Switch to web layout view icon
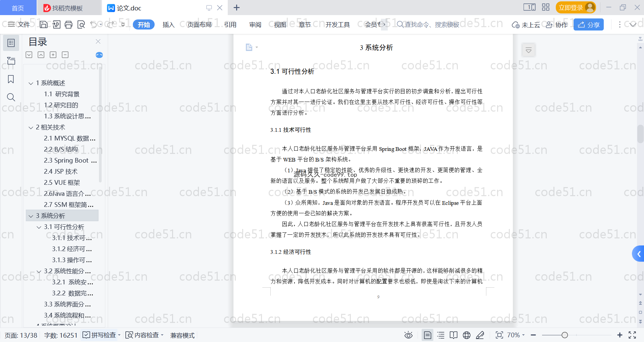 [467, 335]
